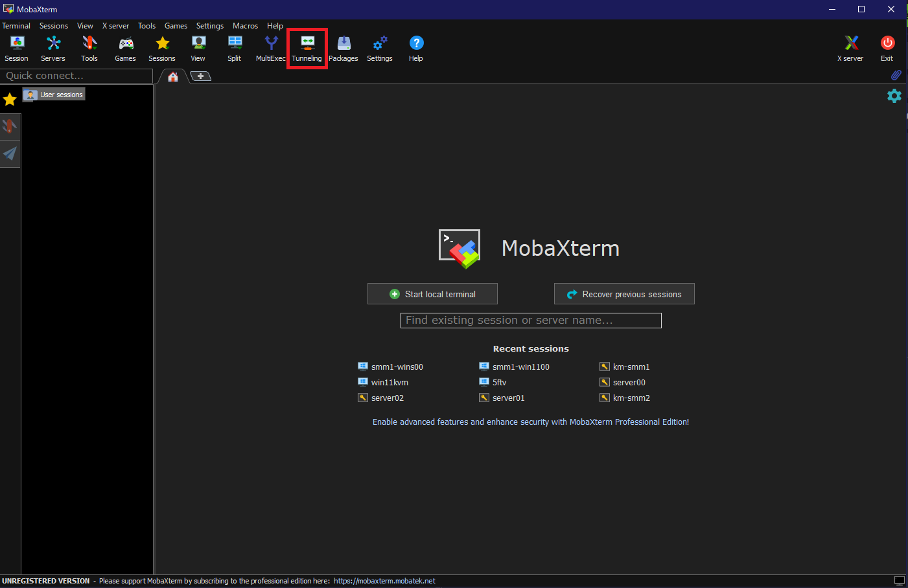
Task: Start the X server
Action: coord(850,47)
